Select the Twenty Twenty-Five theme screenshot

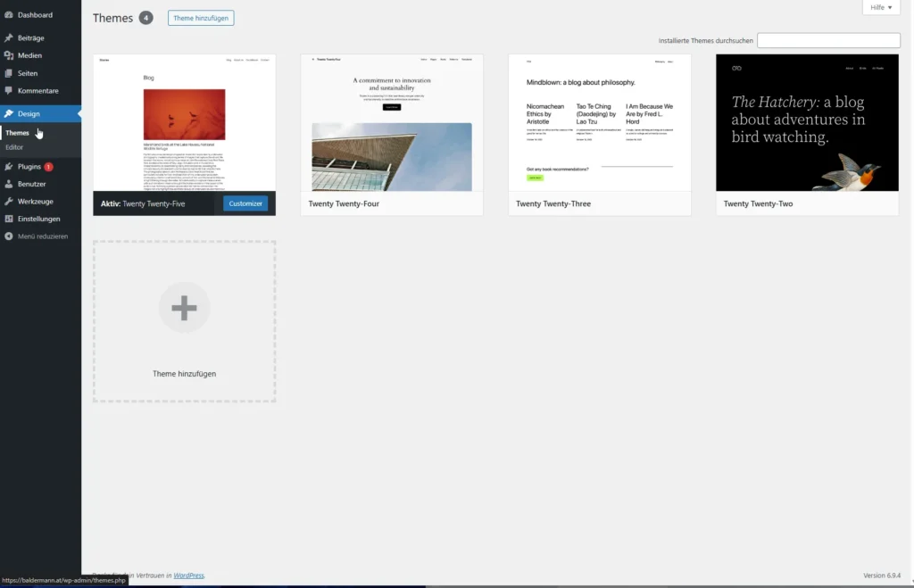point(184,123)
